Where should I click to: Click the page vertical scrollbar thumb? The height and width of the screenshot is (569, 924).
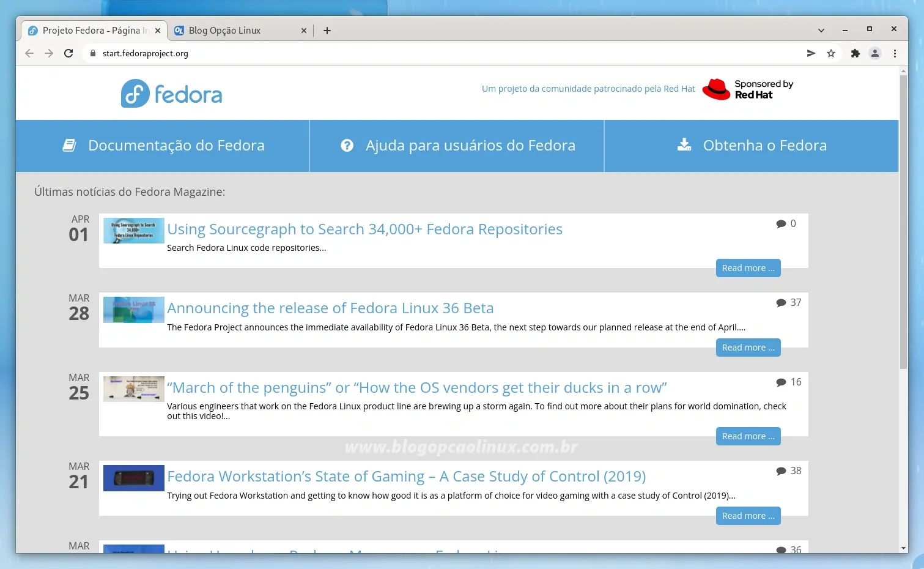coord(903,221)
